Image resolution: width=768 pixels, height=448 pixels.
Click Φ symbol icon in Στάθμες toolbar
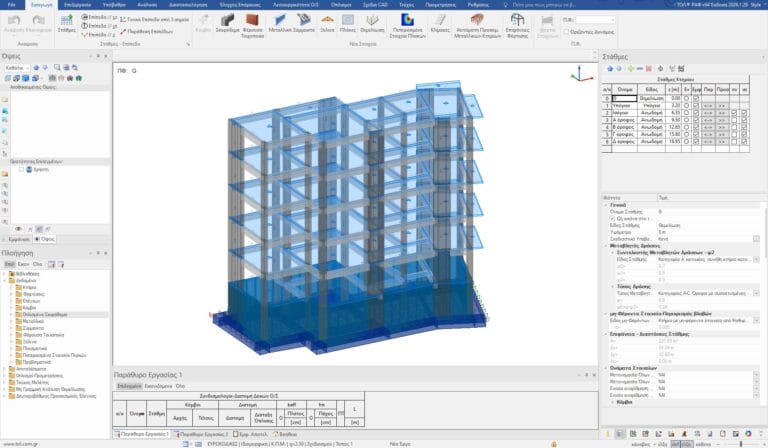click(x=660, y=69)
